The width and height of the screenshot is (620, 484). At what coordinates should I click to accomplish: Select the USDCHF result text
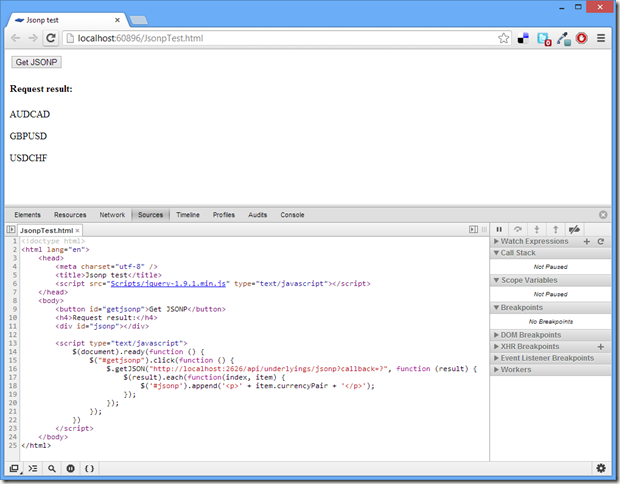click(x=28, y=158)
